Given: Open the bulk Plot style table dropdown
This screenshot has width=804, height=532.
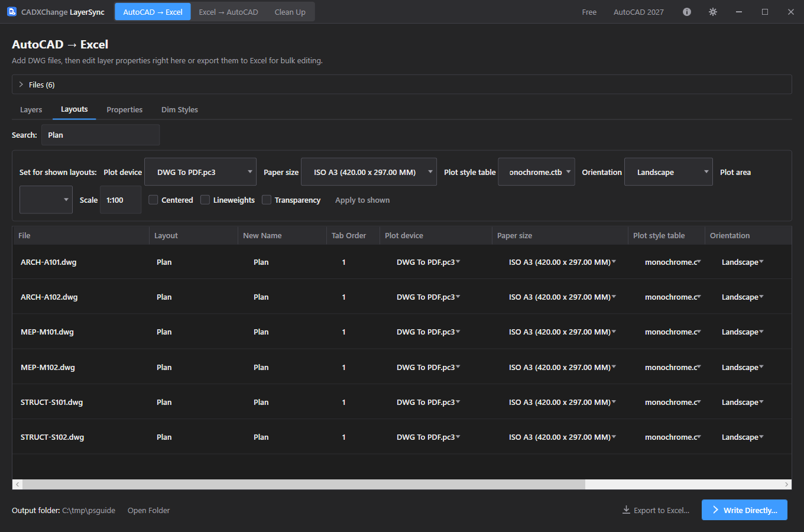Looking at the screenshot, I should [536, 172].
